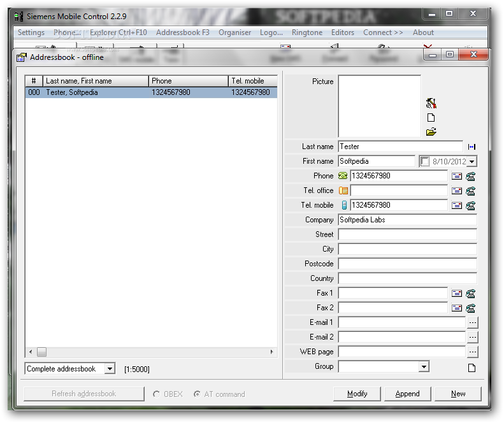Click orange office icon beside Tel. office
Viewport: 504px width, 423px height.
(x=343, y=190)
